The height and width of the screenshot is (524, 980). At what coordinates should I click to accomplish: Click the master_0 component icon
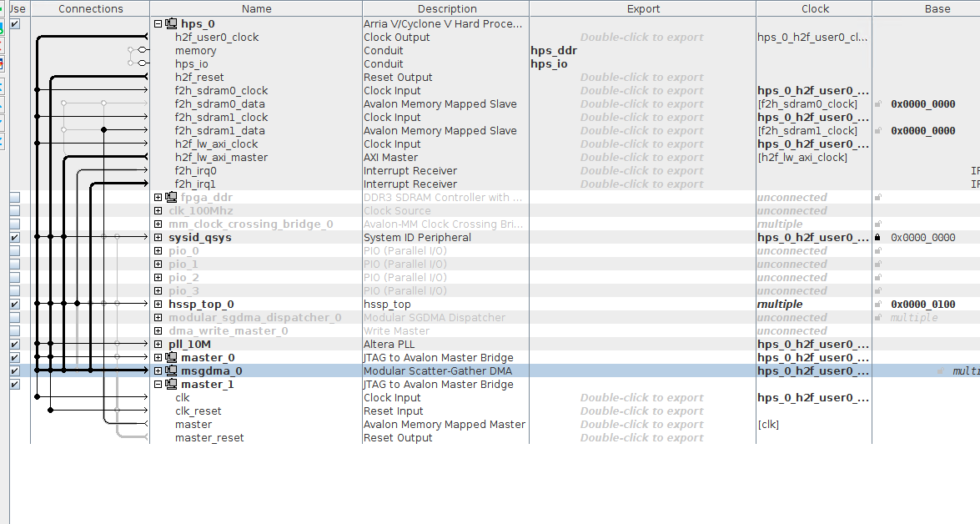(x=172, y=358)
